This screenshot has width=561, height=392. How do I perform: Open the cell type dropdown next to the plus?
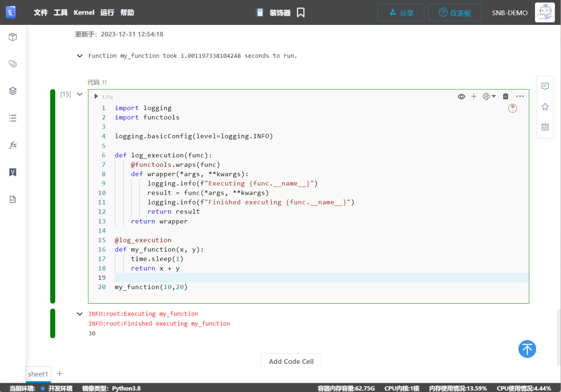click(x=489, y=96)
